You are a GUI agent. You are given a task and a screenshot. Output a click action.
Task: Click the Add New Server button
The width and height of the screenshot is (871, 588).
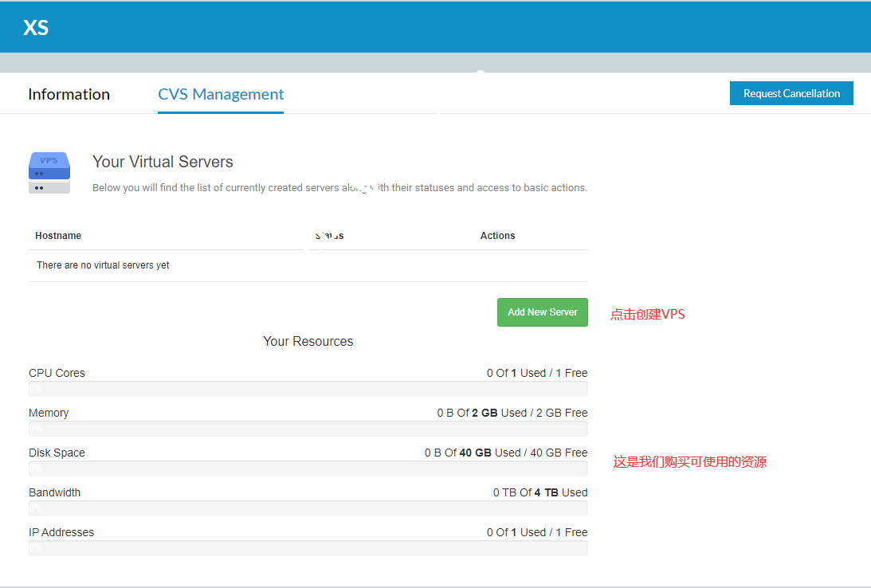[x=542, y=312]
